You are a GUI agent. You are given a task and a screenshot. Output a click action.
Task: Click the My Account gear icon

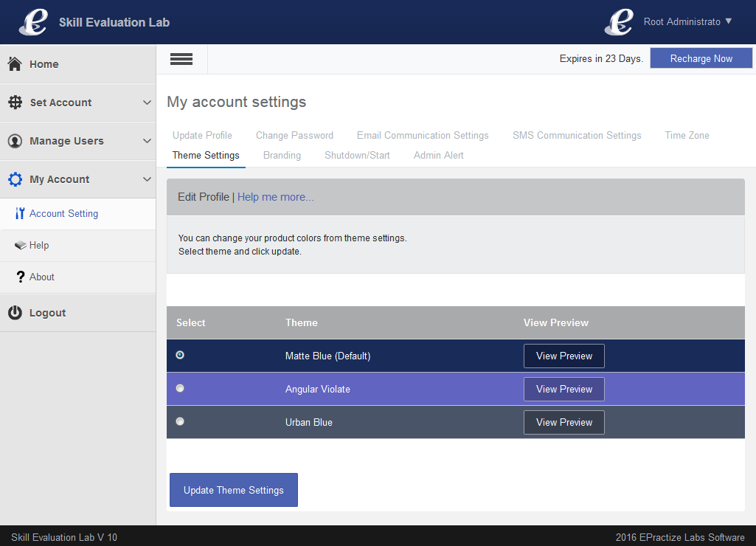click(15, 179)
